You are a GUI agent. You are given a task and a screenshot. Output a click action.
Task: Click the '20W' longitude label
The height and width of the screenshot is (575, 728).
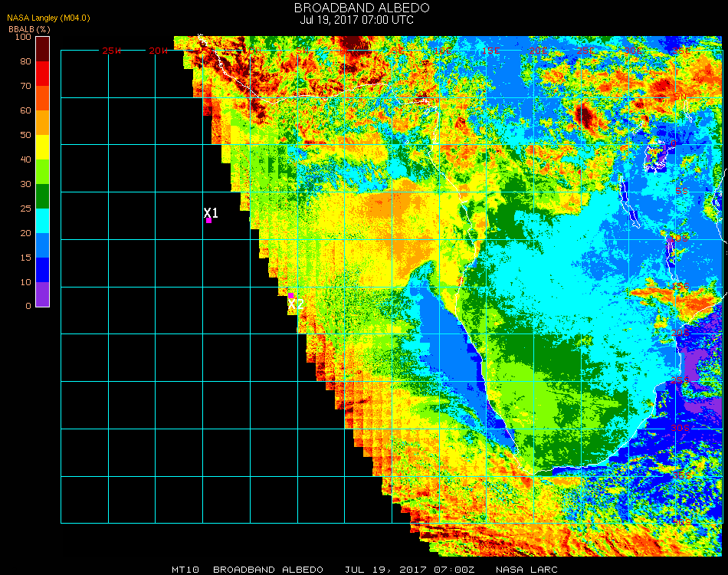click(159, 51)
